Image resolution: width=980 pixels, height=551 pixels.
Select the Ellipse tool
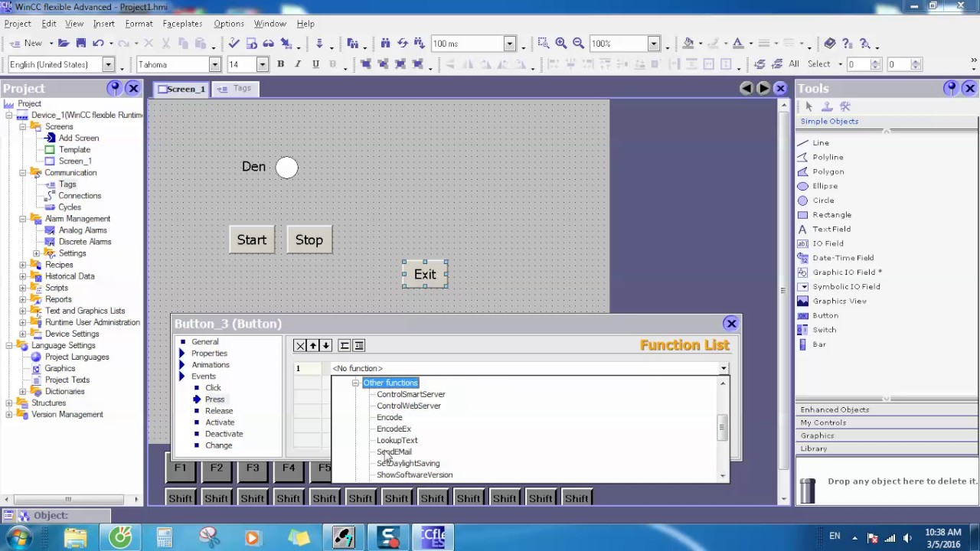point(825,186)
